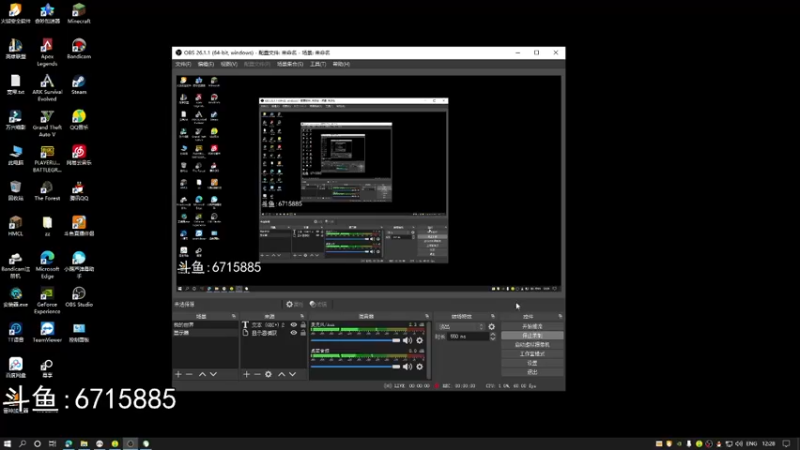Mute the Mic/Aux speaker icon
800x450 pixels.
407,340
